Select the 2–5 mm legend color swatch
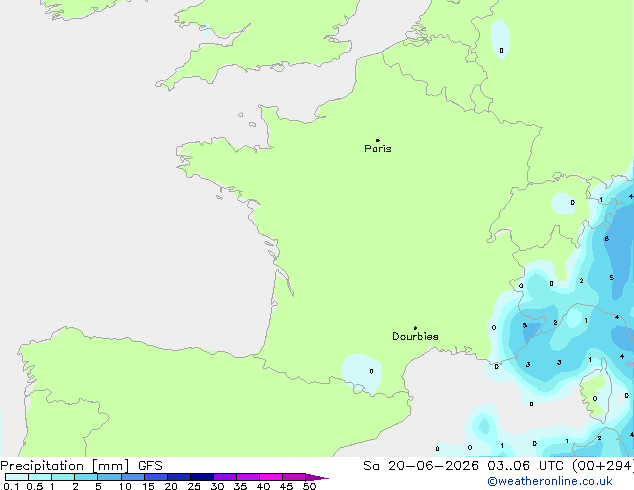 (86, 477)
